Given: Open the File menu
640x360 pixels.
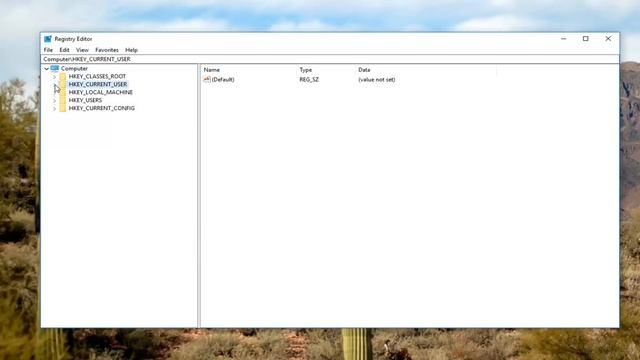Looking at the screenshot, I should 48,50.
